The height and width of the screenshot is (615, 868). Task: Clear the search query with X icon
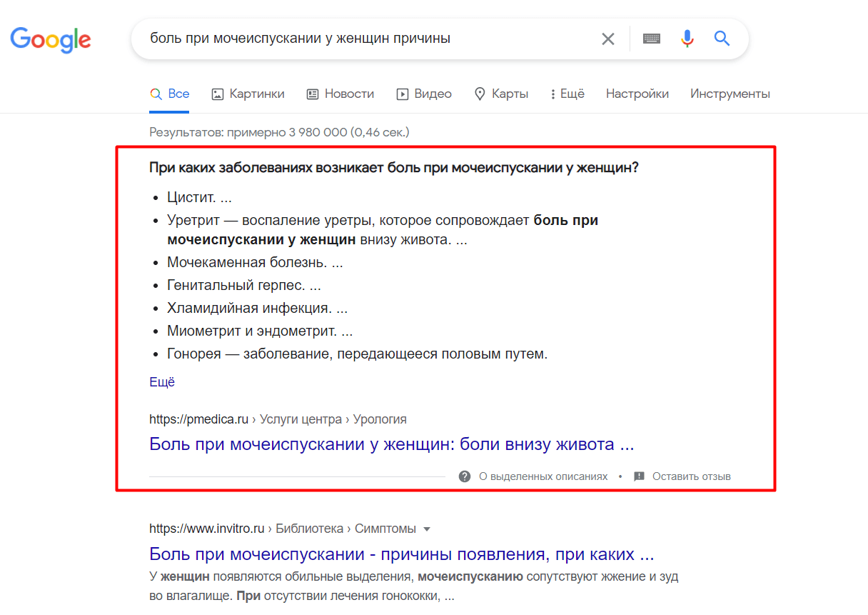pos(608,39)
